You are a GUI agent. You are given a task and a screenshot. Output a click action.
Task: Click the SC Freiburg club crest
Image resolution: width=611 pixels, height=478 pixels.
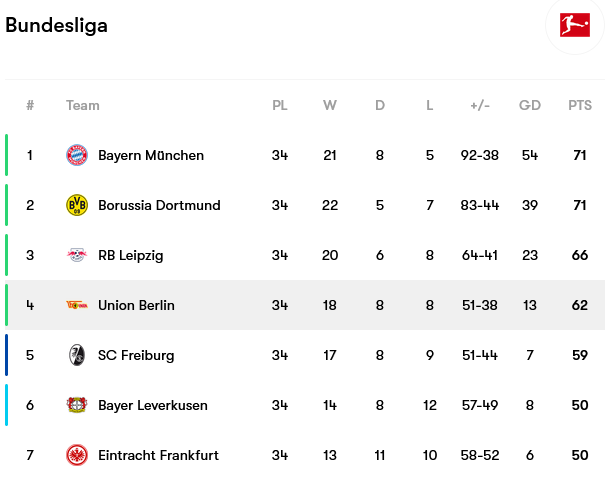click(x=77, y=355)
